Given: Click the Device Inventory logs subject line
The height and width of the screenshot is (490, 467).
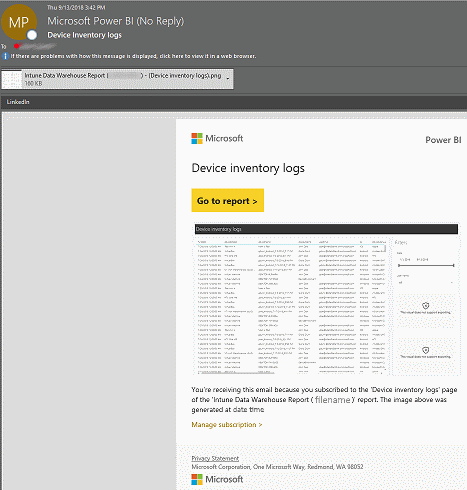Looking at the screenshot, I should click(85, 35).
